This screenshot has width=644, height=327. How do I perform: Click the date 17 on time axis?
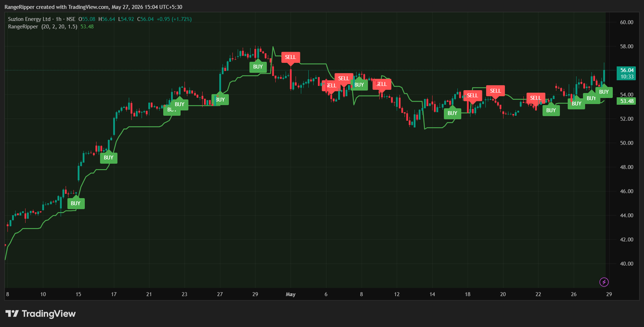pos(114,294)
